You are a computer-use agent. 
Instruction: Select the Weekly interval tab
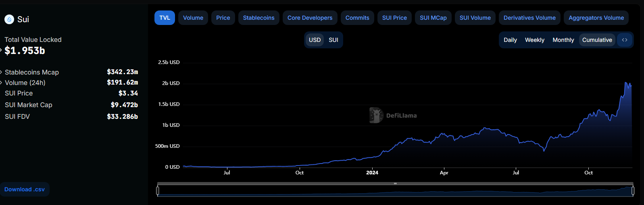[534, 40]
